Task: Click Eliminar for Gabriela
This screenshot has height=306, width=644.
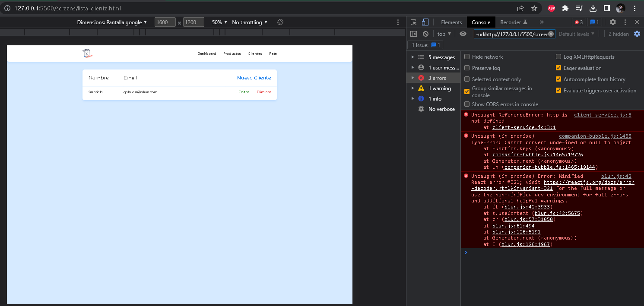Action: (264, 92)
